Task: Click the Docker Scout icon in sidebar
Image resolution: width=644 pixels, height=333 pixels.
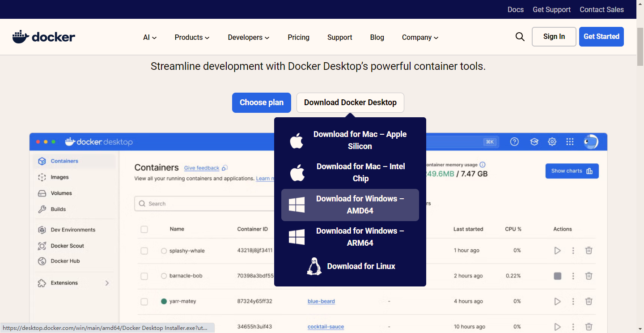Action: tap(42, 246)
